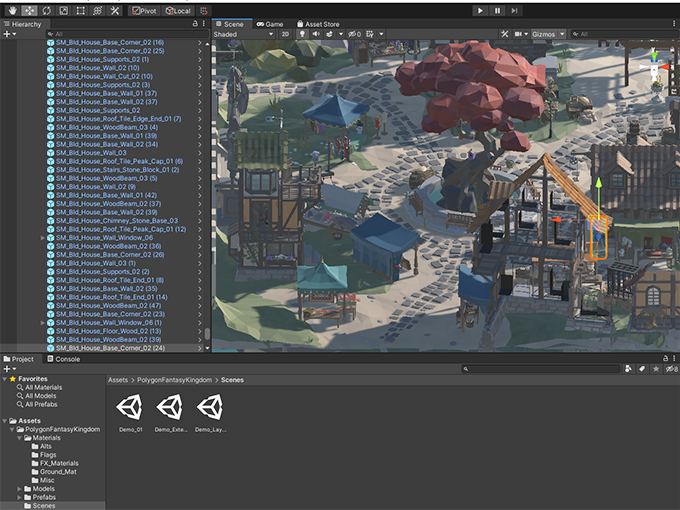The image size is (680, 510).
Task: Open grid settings dropdown arrow
Action: pos(381,34)
